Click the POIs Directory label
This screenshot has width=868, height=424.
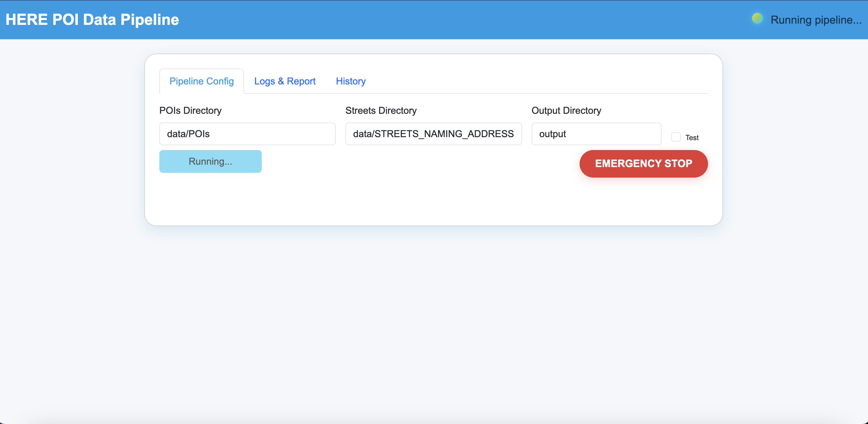[x=190, y=110]
